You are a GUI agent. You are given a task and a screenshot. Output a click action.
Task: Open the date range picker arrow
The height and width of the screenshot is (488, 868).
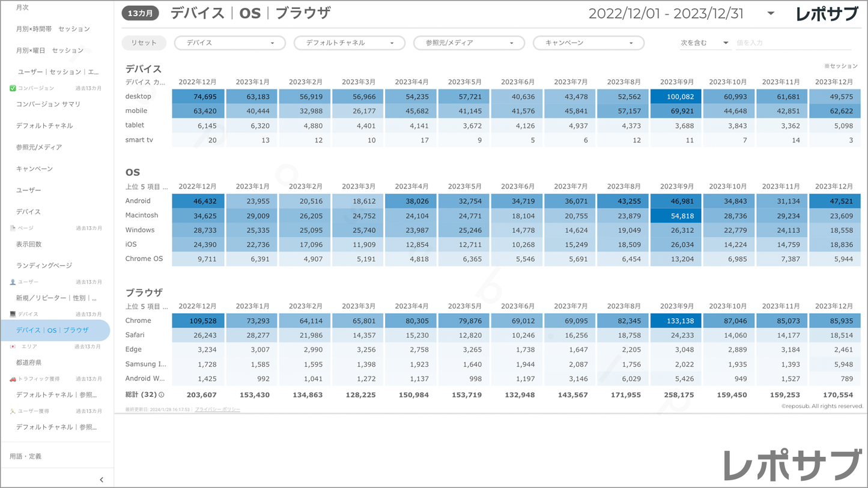771,14
